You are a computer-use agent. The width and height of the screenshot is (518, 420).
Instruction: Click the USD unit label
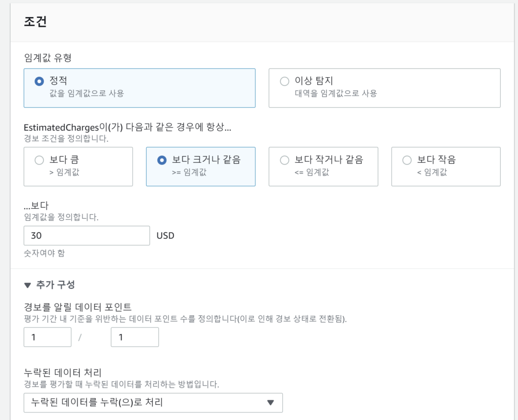click(x=165, y=235)
